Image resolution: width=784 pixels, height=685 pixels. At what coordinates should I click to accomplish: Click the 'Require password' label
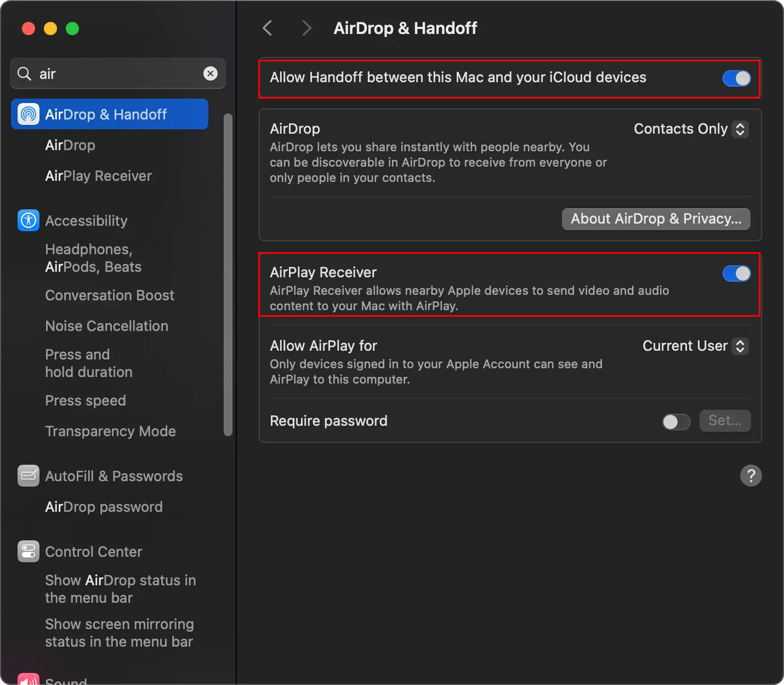[328, 421]
